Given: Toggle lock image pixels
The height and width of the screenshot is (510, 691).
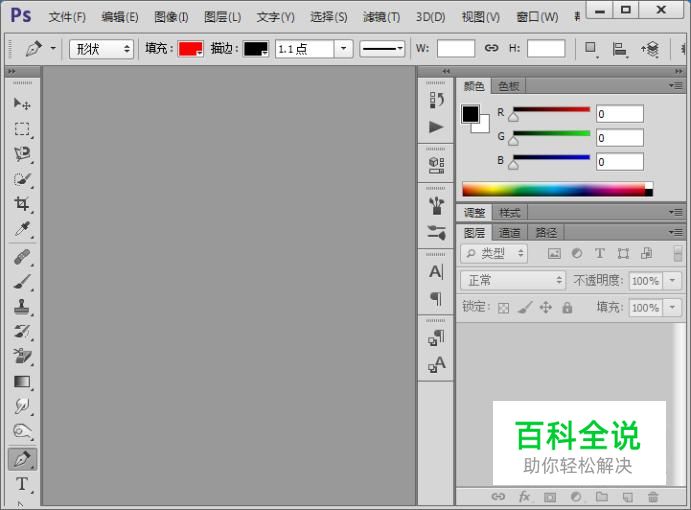Looking at the screenshot, I should tap(524, 308).
